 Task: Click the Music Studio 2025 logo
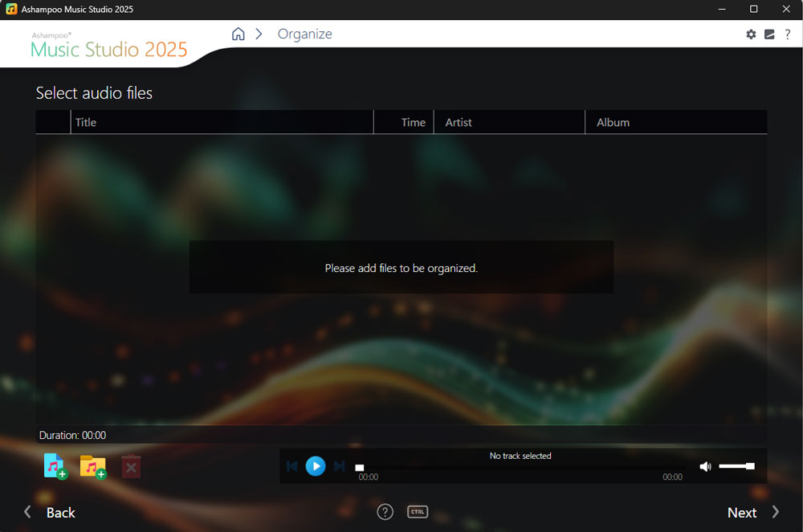[108, 45]
